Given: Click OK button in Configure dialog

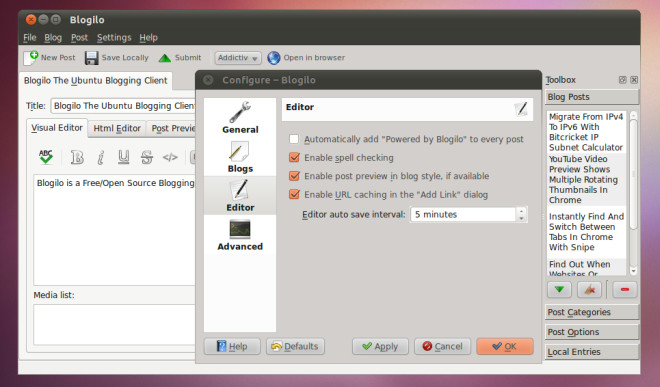Looking at the screenshot, I should coord(505,346).
